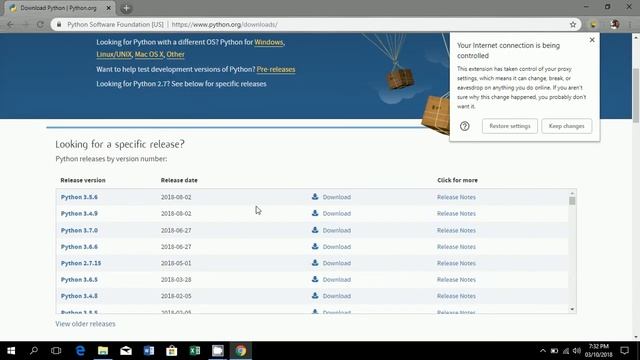Click download icon for Python 3.4.9

pyautogui.click(x=315, y=213)
